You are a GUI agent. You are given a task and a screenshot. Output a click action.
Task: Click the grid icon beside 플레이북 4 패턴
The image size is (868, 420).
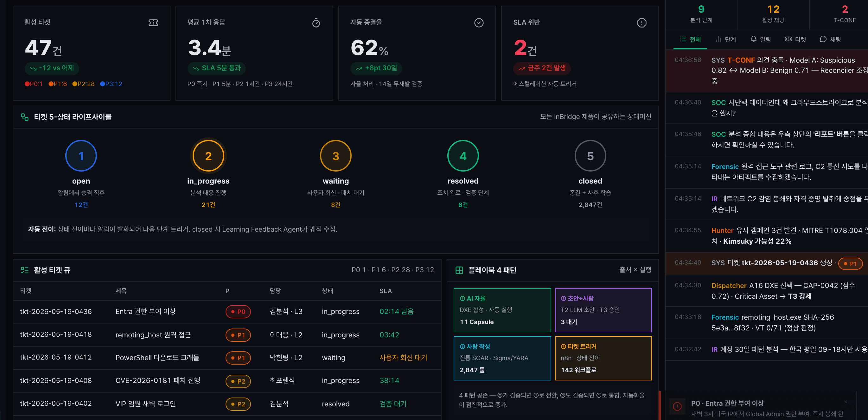point(459,270)
